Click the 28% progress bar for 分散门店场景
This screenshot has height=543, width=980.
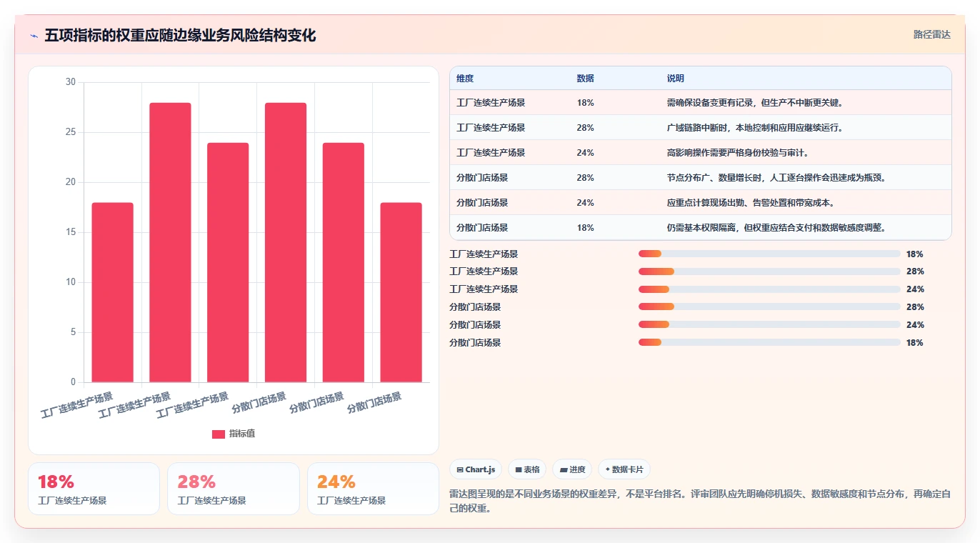pyautogui.click(x=769, y=307)
